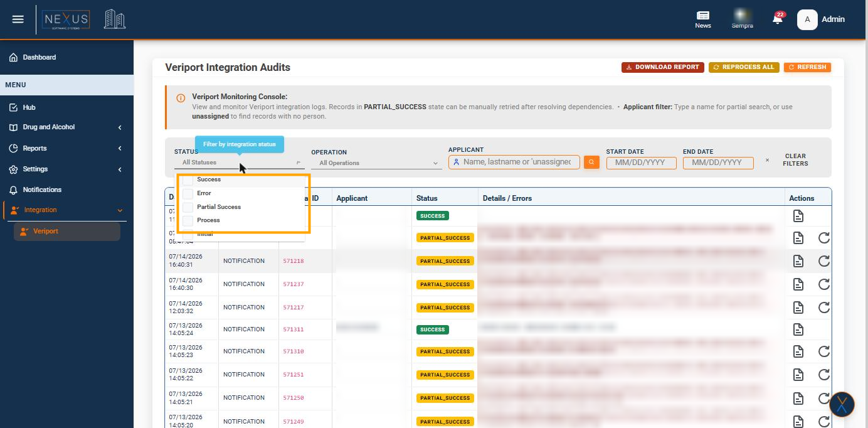Screen dimensions: 868x428
Task: Retry the record with ID 571310
Action: pos(824,351)
